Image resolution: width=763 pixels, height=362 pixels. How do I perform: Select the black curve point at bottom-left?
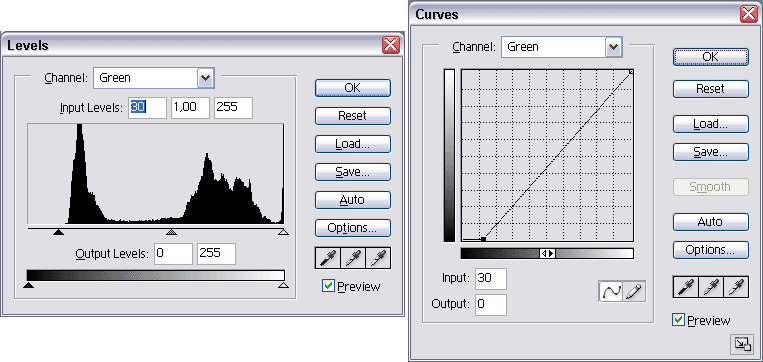coord(483,239)
